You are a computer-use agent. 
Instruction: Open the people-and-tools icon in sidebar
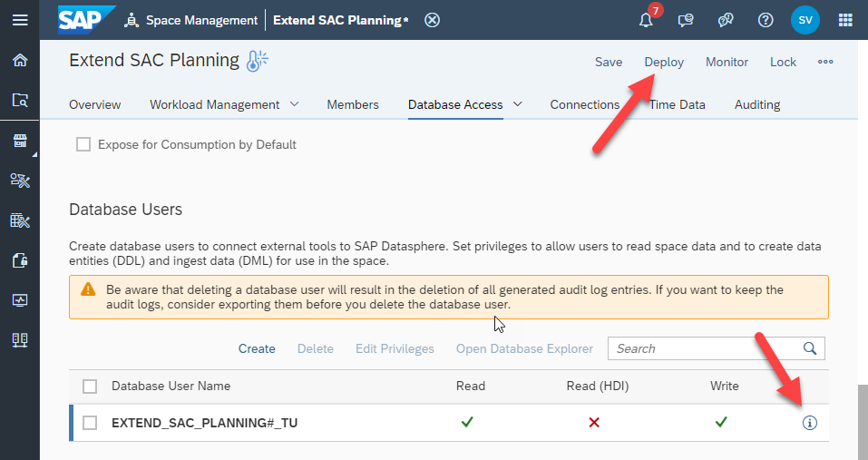(20, 181)
